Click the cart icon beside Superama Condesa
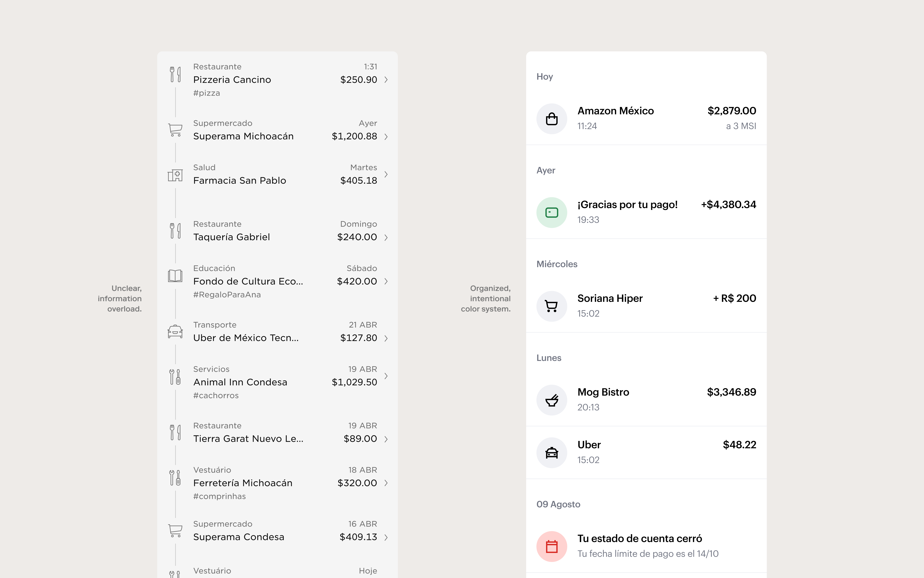This screenshot has height=578, width=924. coord(175,531)
